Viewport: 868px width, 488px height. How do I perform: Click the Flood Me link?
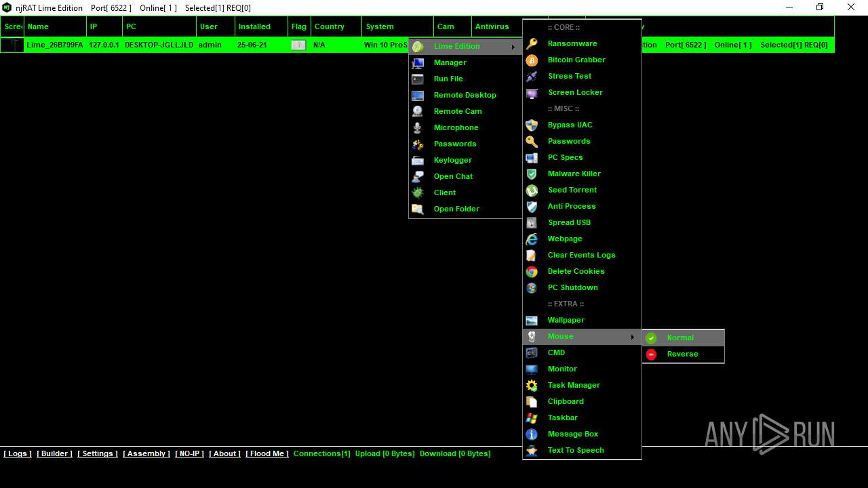[x=267, y=453]
